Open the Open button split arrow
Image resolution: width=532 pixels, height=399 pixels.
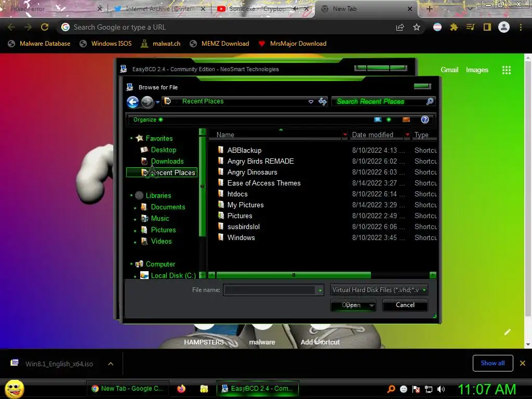(x=371, y=305)
